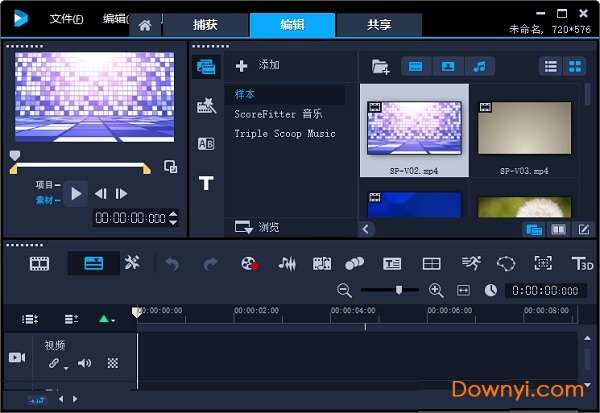Viewport: 600px width, 413px height.
Task: Click the preview scrubber handle
Action: [15, 155]
